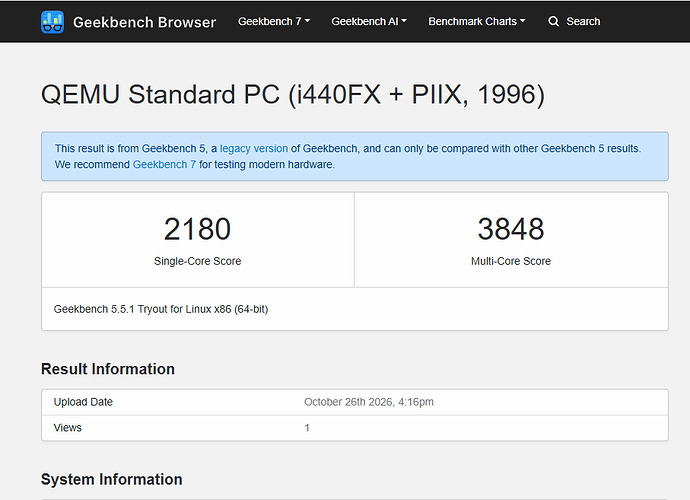This screenshot has height=500, width=690.
Task: Open the Geekbench 7 link in the notice
Action: [164, 164]
